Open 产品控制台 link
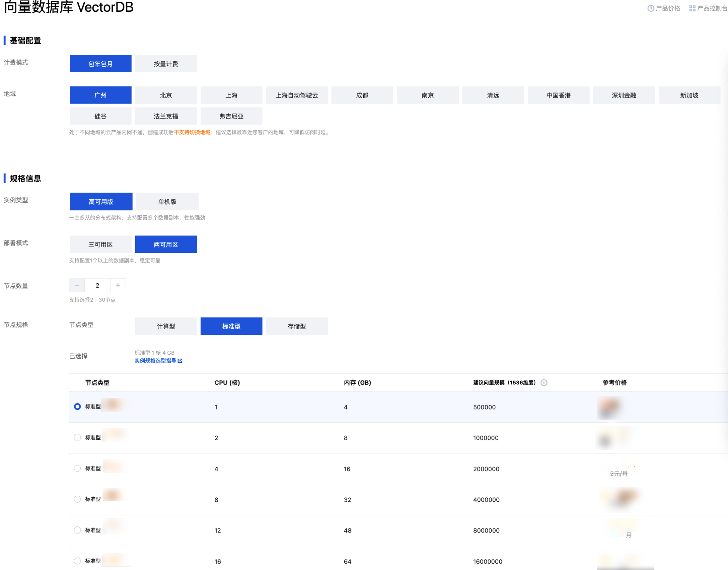The image size is (728, 570). click(x=712, y=8)
